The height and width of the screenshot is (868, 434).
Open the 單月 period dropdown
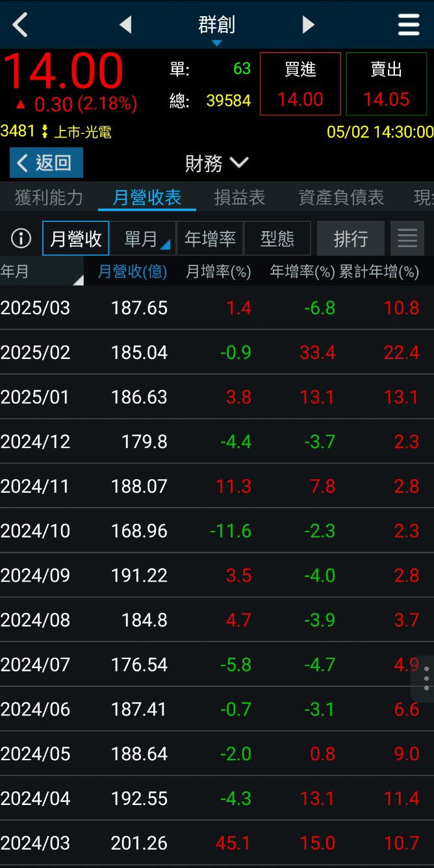pyautogui.click(x=142, y=238)
